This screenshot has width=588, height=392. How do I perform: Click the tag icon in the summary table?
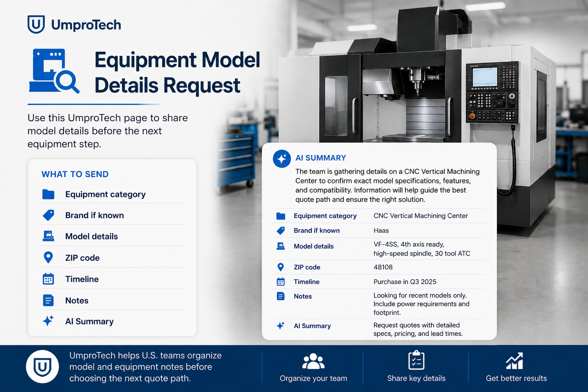click(x=281, y=230)
